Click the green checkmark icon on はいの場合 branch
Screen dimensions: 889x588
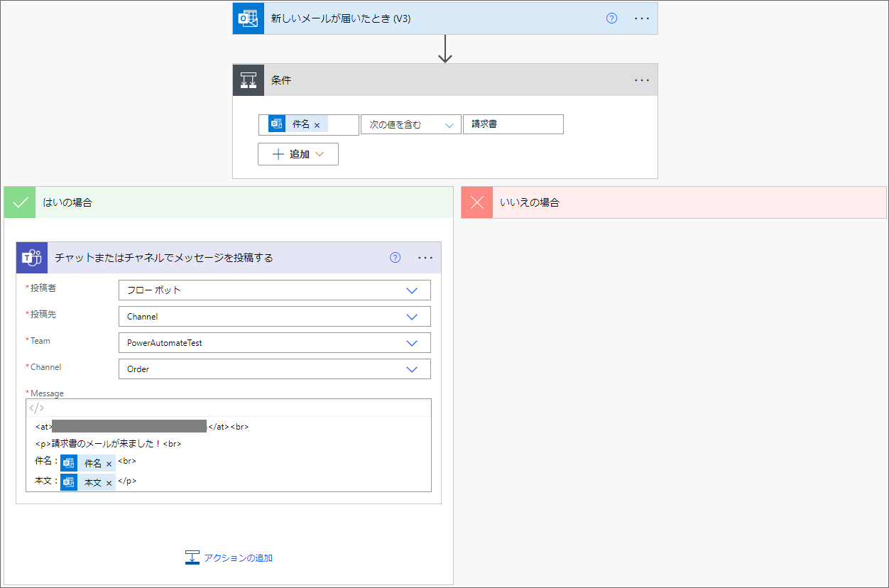(19, 202)
